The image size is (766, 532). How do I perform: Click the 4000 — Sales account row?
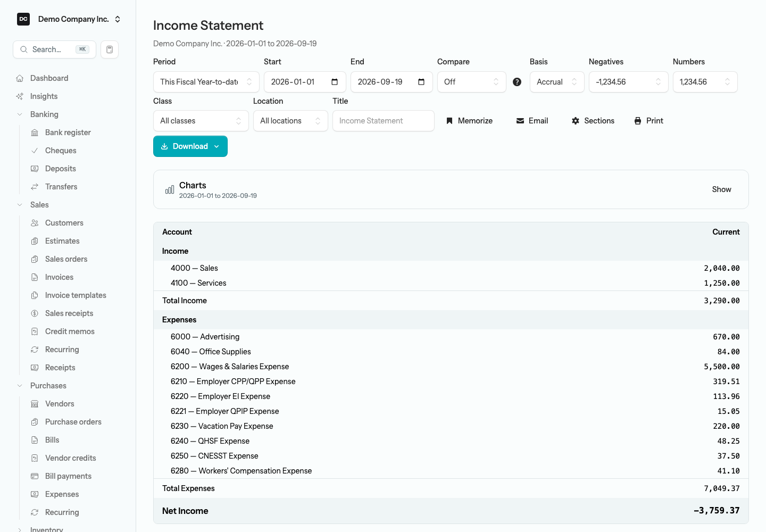coord(451,268)
